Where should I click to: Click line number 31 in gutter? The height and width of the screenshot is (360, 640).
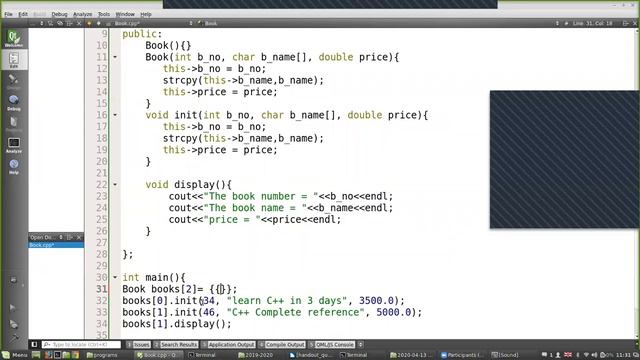coord(102,289)
